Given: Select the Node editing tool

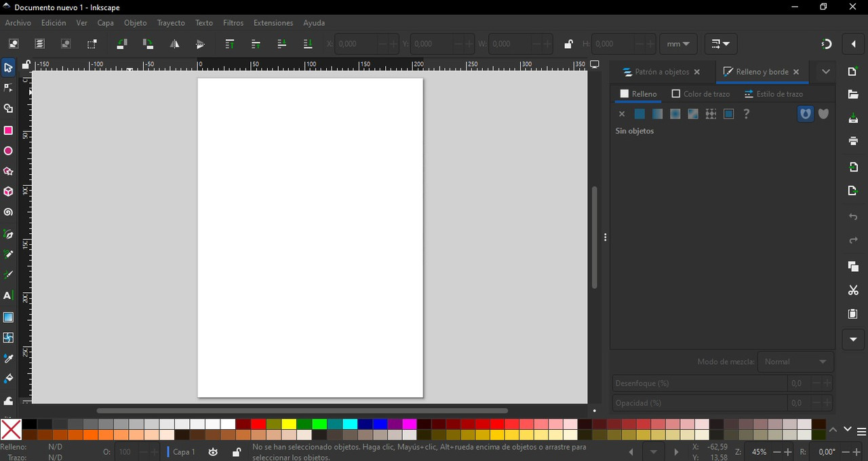Looking at the screenshot, I should (8, 88).
